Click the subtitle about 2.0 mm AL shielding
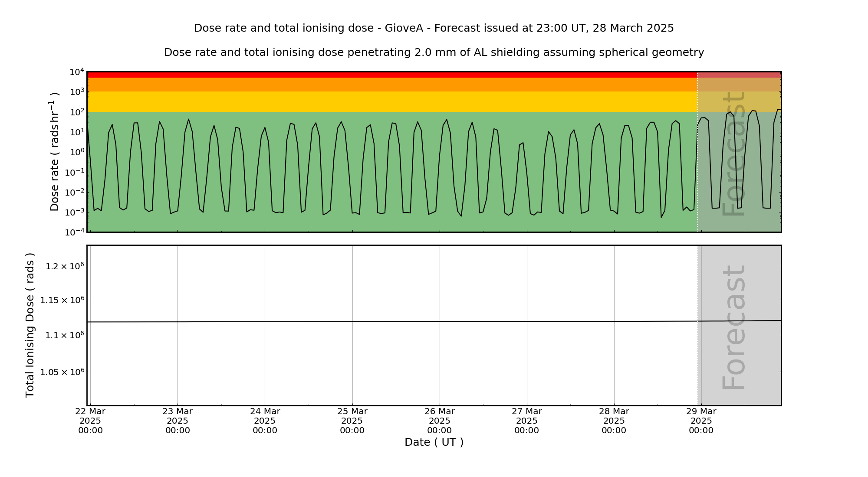 click(x=434, y=52)
